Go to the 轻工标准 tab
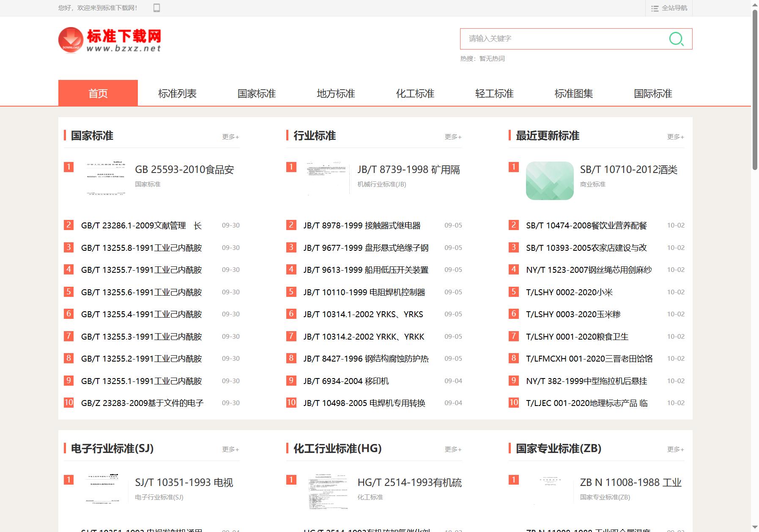Viewport: 759px width, 532px height. 494,93
